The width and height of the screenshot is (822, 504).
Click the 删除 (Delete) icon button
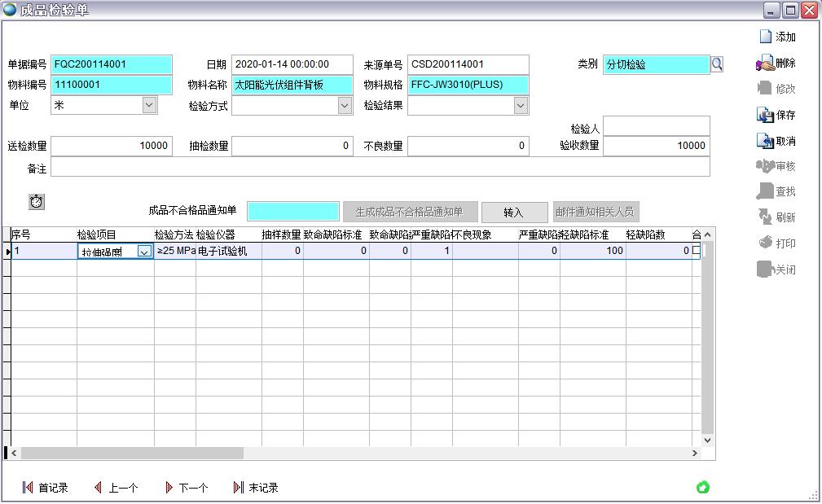[776, 63]
